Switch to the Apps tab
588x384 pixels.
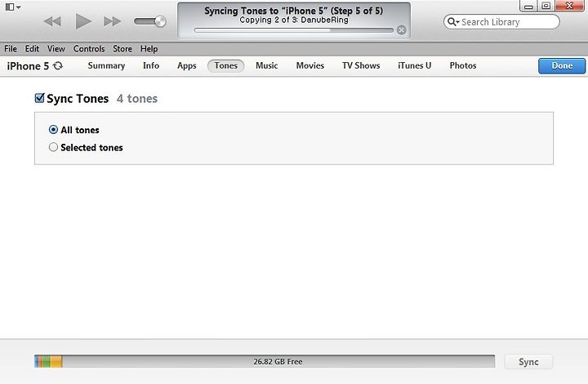click(x=187, y=65)
